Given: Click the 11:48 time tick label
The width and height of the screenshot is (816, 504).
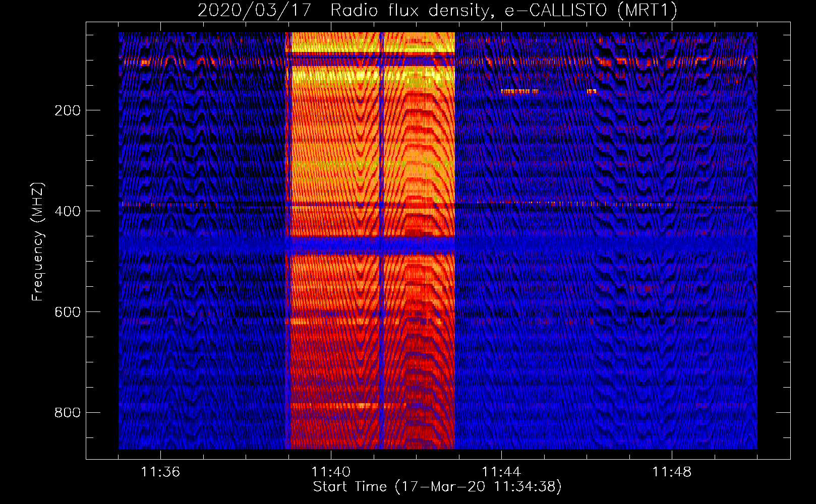Looking at the screenshot, I should click(672, 472).
